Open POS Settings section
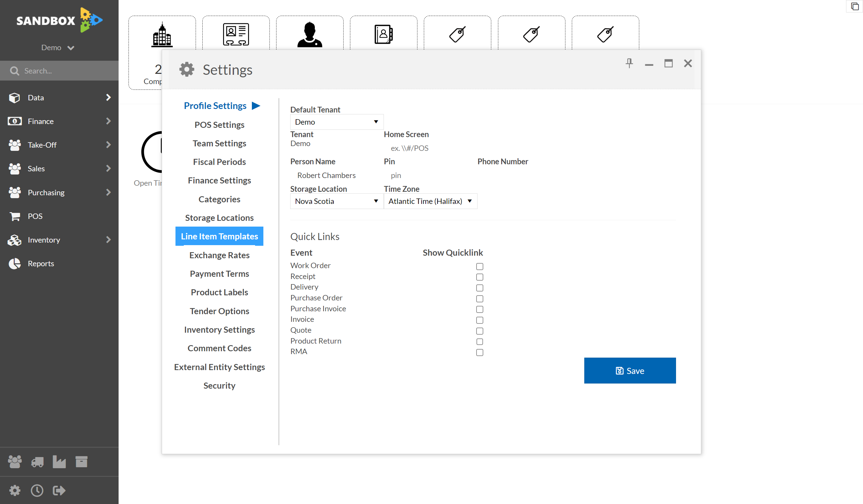 click(219, 125)
